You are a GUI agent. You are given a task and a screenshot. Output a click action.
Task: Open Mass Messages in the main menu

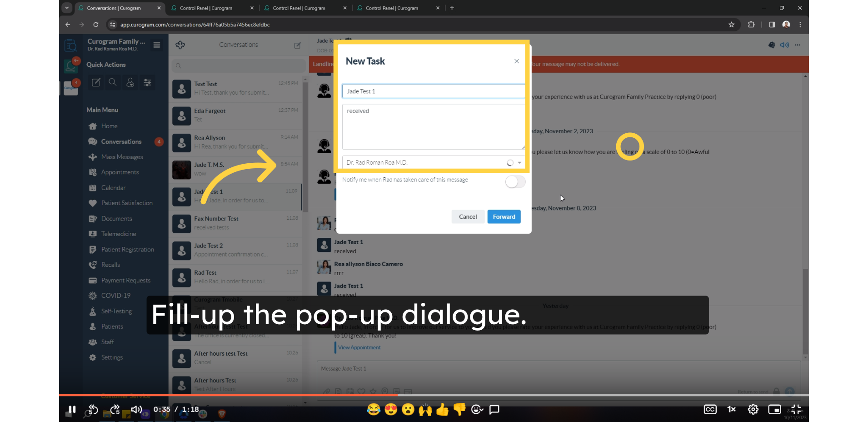click(x=122, y=157)
